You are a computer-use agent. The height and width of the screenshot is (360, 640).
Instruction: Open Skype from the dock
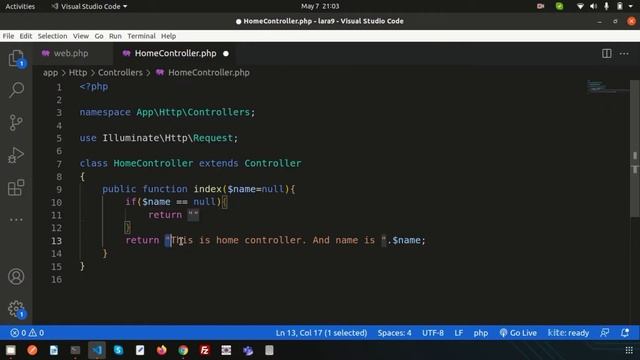(118, 350)
